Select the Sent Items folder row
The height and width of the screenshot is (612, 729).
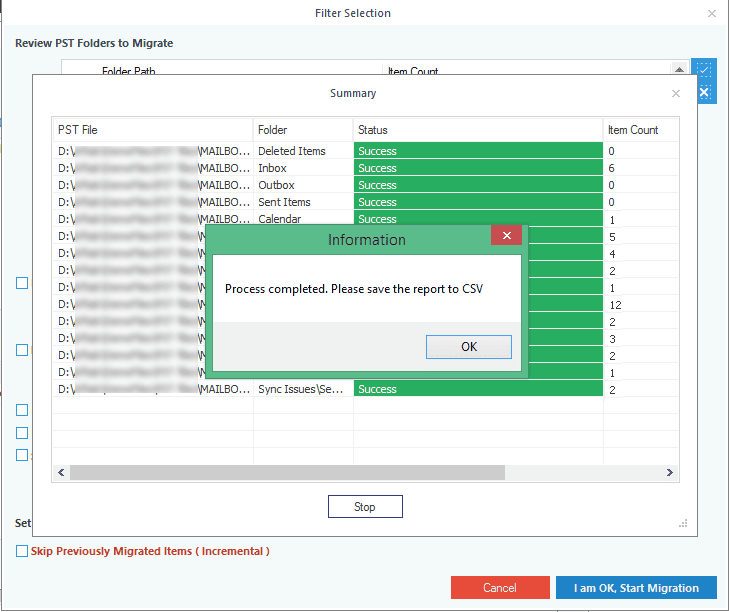[365, 202]
